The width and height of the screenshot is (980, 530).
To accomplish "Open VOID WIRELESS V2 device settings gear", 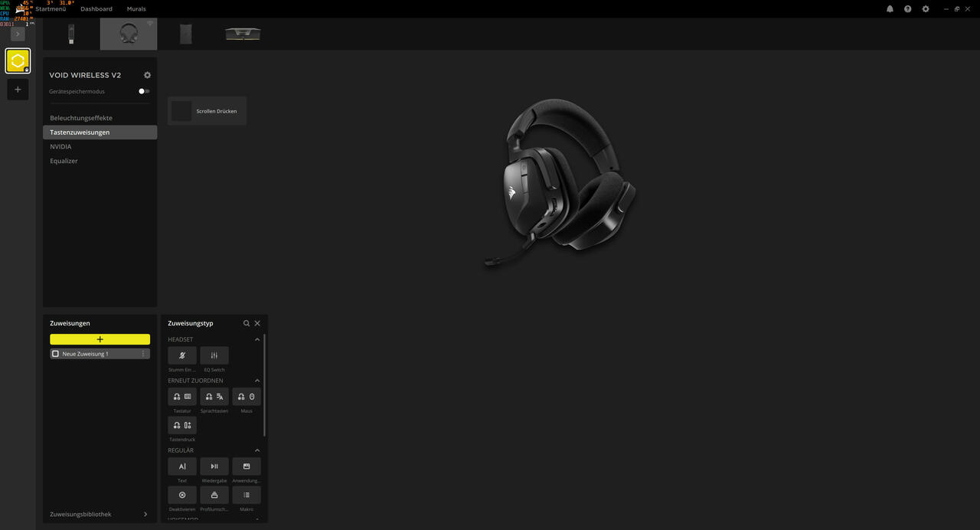I will [147, 75].
